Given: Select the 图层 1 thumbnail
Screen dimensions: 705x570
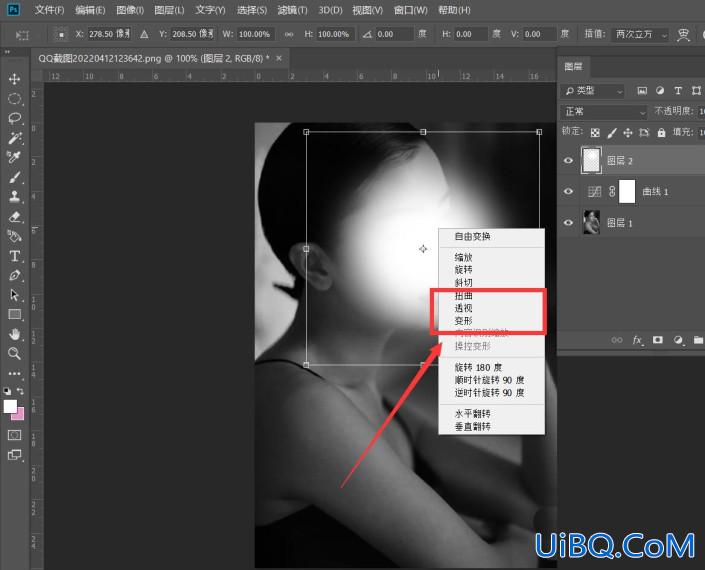Looking at the screenshot, I should point(591,223).
